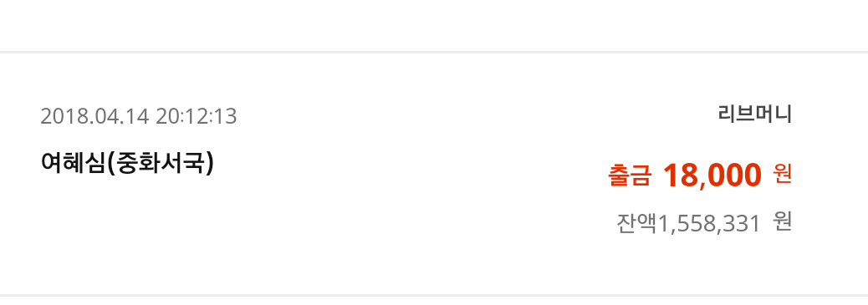This screenshot has height=305, width=868.
Task: Click the blank area below the balance line
Action: coord(703,265)
